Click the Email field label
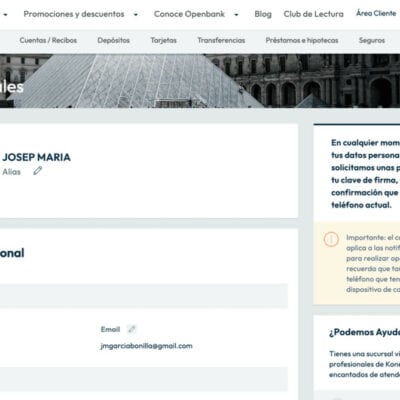Image resolution: width=400 pixels, height=400 pixels. point(110,329)
